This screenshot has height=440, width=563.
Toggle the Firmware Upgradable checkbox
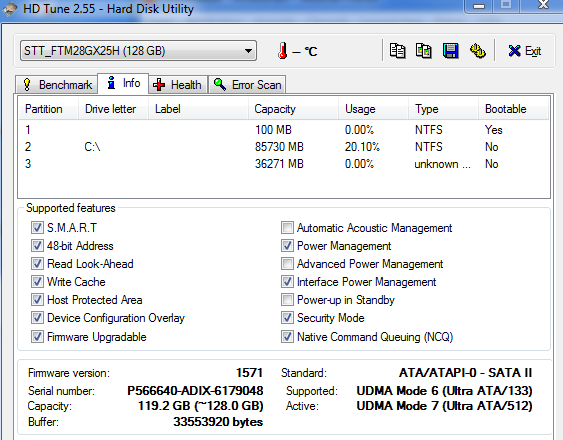pos(37,337)
